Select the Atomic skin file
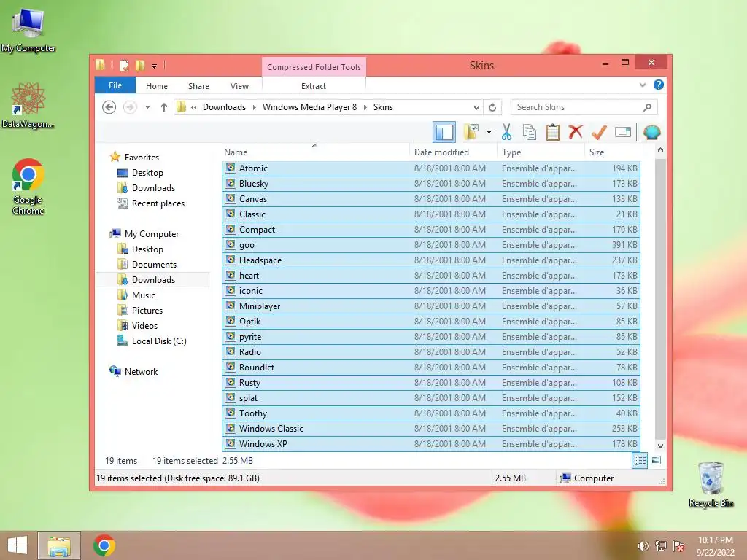The height and width of the screenshot is (560, 747). click(x=431, y=168)
